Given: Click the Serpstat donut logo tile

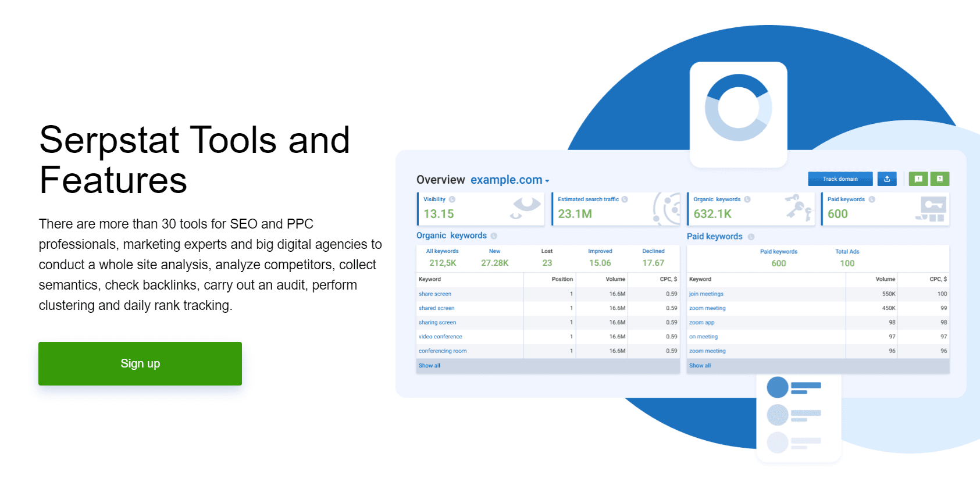Looking at the screenshot, I should [739, 114].
